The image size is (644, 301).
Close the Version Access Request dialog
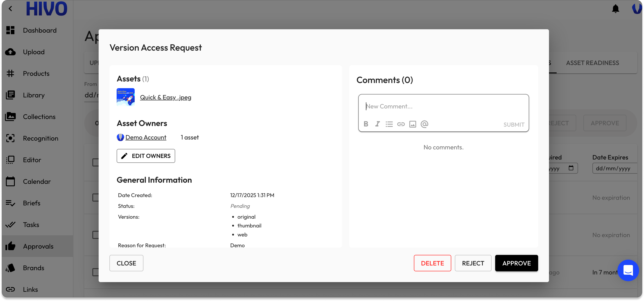(126, 263)
